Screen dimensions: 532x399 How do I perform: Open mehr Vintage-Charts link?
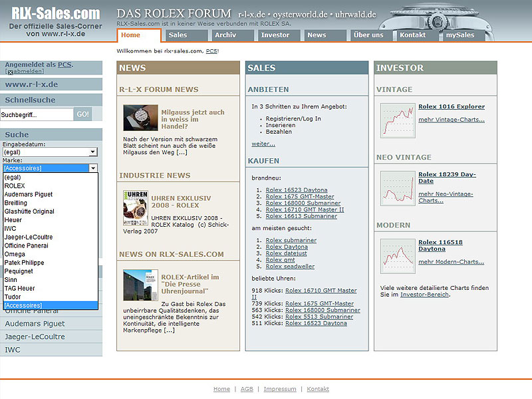tap(452, 120)
